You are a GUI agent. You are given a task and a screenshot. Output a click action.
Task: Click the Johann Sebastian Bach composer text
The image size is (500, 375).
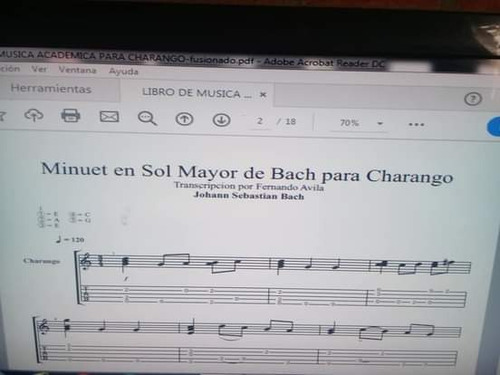[x=249, y=195]
